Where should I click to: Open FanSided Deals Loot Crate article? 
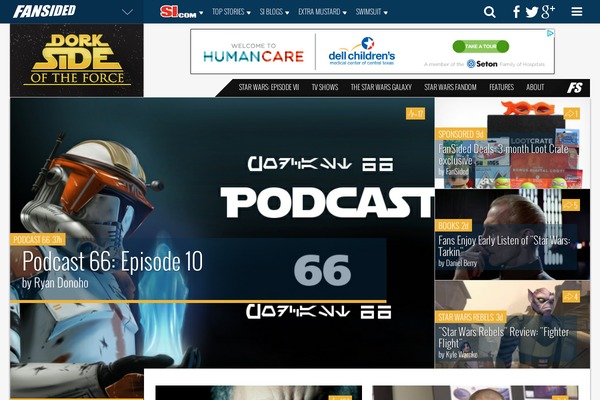click(x=503, y=154)
